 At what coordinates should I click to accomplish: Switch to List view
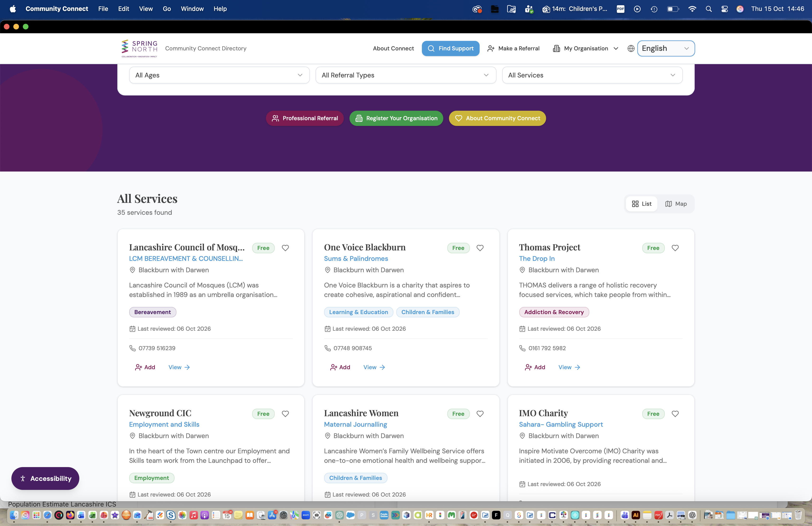tap(642, 204)
